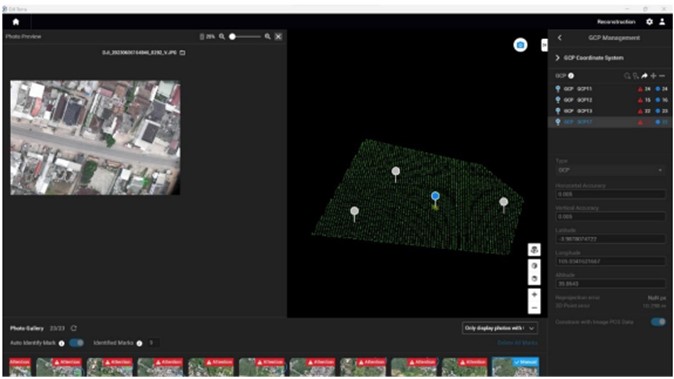Open the Reconstruction tab
This screenshot has height=379, width=674.
click(616, 22)
